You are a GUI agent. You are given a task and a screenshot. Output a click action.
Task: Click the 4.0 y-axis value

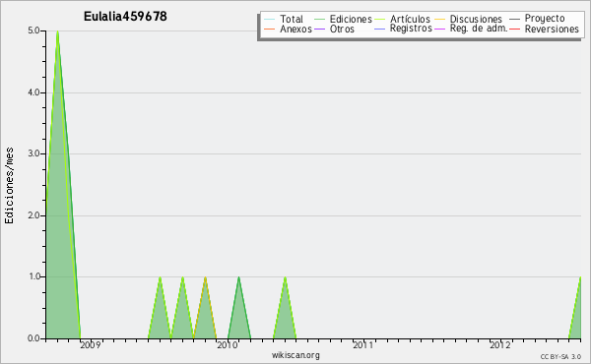point(33,92)
